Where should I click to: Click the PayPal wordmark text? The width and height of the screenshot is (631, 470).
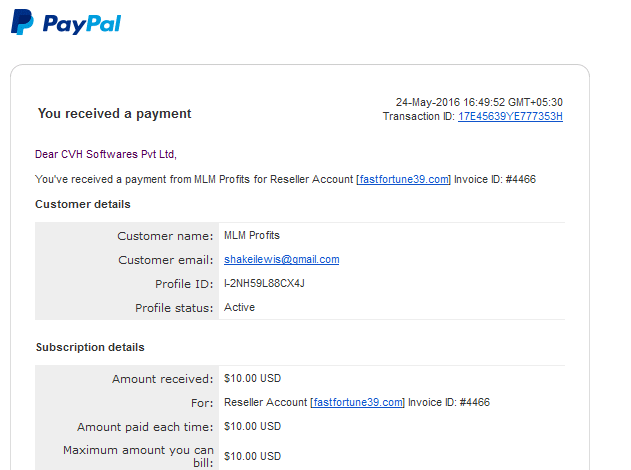82,24
